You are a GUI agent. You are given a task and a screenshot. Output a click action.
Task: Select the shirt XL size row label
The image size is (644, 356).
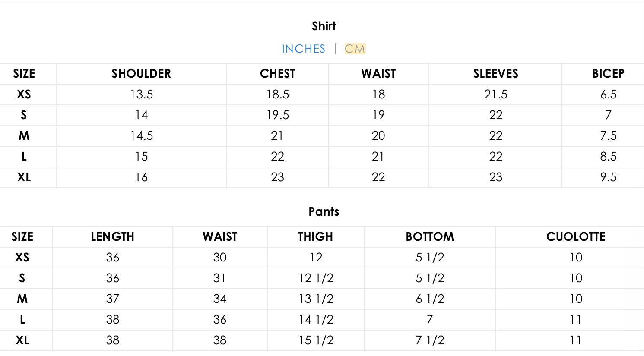tap(24, 177)
